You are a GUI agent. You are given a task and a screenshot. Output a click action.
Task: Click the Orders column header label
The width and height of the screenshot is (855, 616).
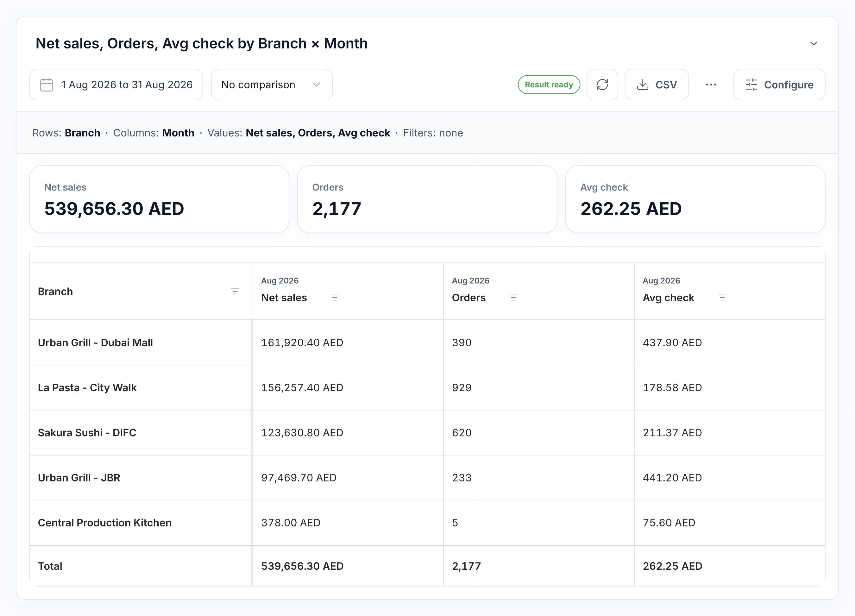pos(468,298)
